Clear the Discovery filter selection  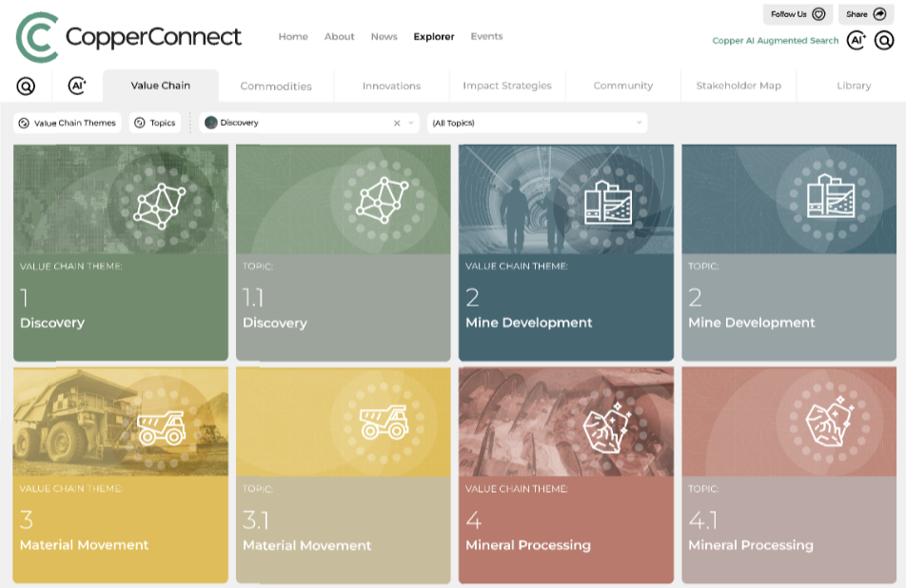(x=397, y=123)
